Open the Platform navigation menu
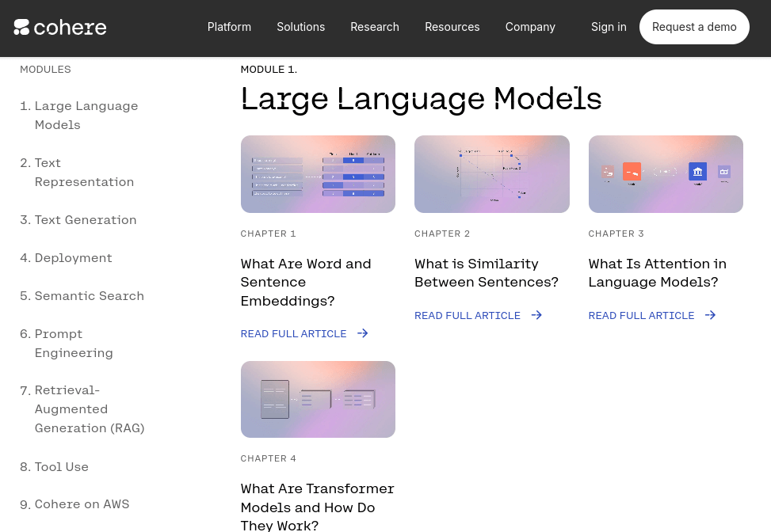This screenshot has height=532, width=771. 229,27
